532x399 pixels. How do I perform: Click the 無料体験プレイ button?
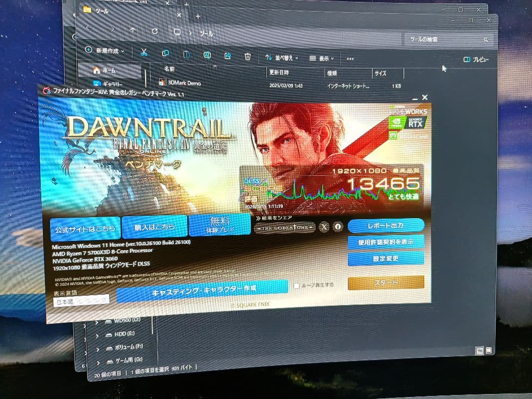pos(220,225)
